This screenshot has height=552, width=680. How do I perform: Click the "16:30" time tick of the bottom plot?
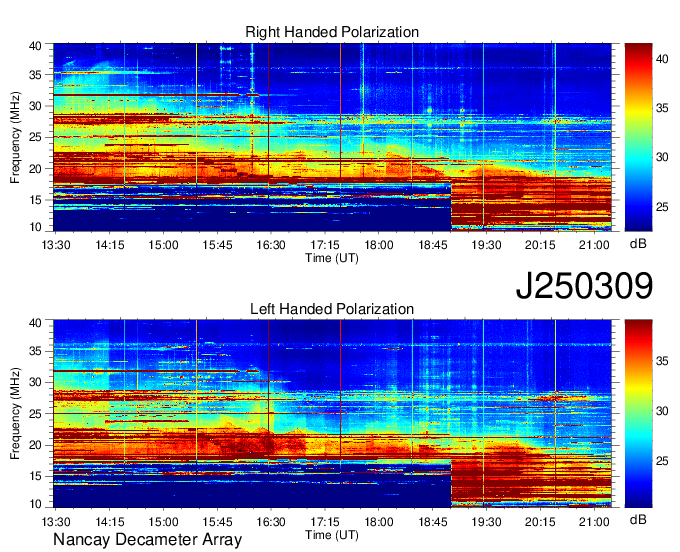[271, 522]
